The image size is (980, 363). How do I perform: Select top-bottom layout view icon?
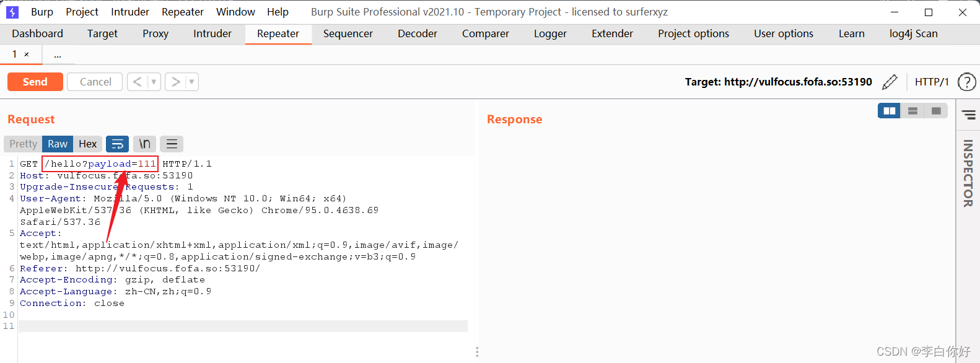tap(912, 111)
